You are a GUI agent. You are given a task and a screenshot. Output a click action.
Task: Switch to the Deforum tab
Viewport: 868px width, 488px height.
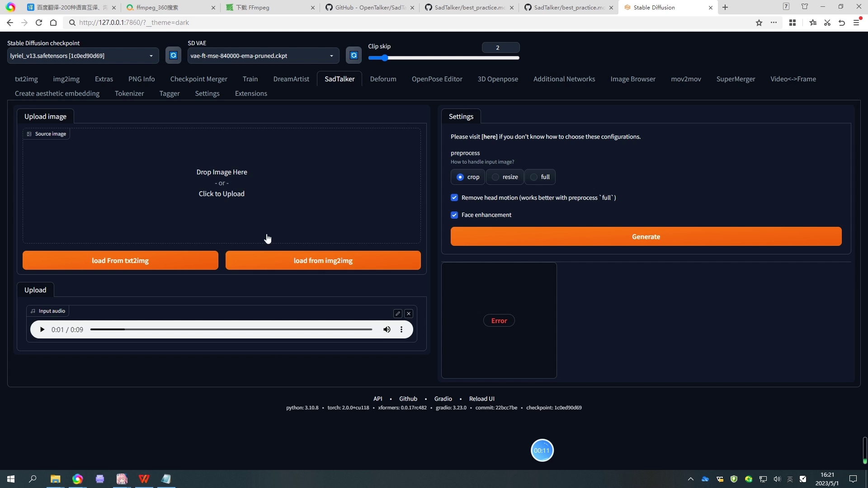(x=383, y=79)
